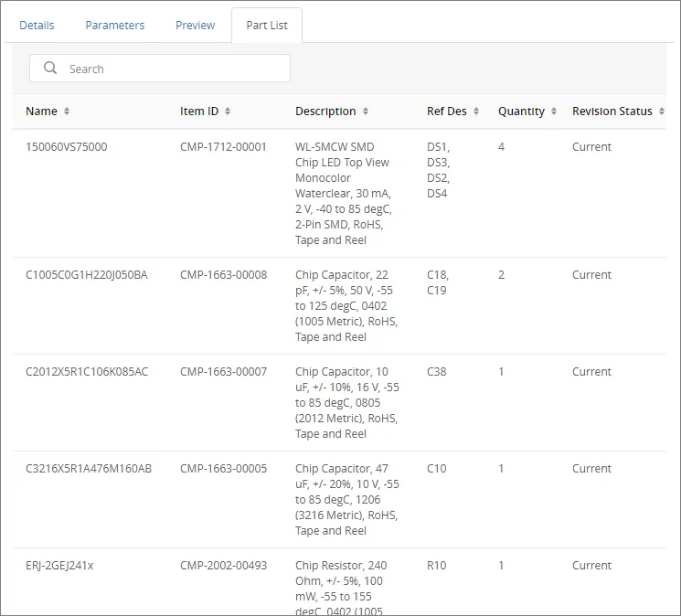Sort by Name column arrows

pos(67,112)
